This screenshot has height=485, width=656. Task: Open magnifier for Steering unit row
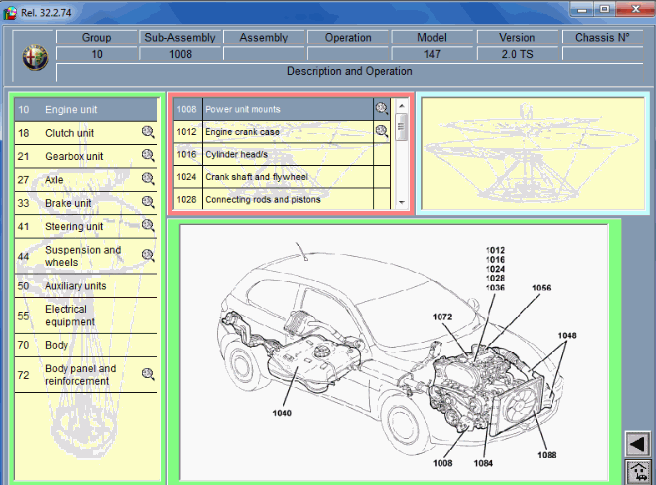click(148, 226)
